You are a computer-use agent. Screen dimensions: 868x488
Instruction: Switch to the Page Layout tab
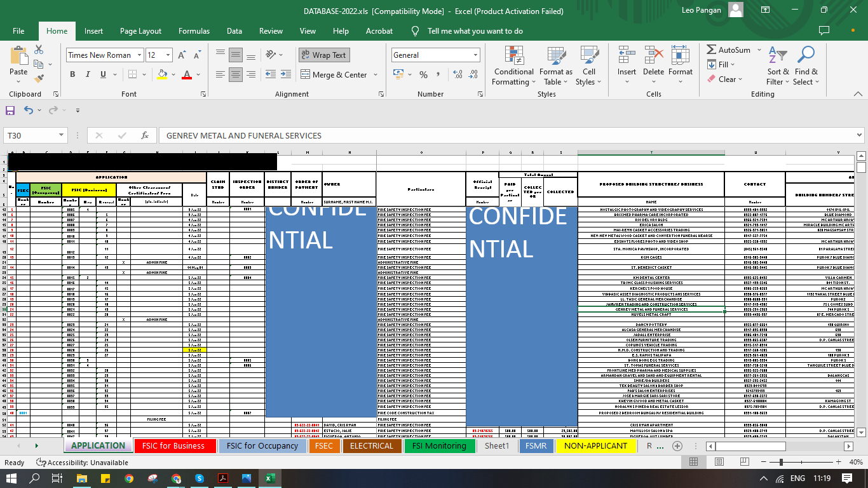140,30
